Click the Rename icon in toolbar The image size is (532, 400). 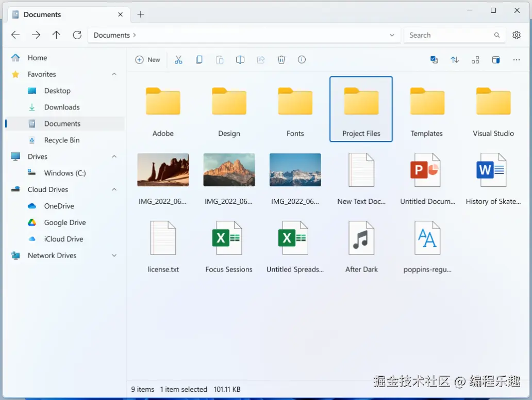pos(240,59)
